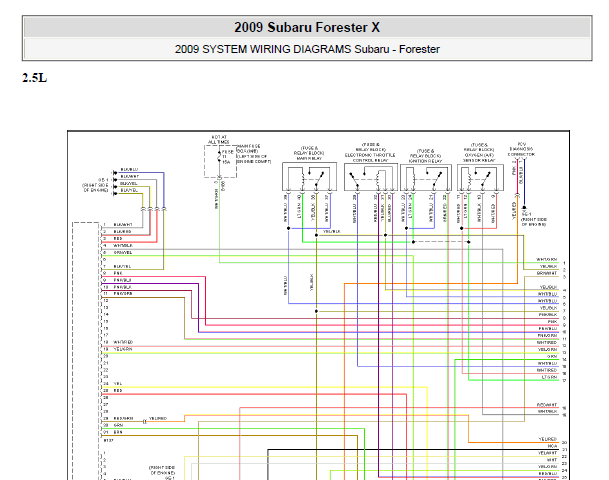
Task: Click the main relay schematic symbol
Action: point(309,177)
